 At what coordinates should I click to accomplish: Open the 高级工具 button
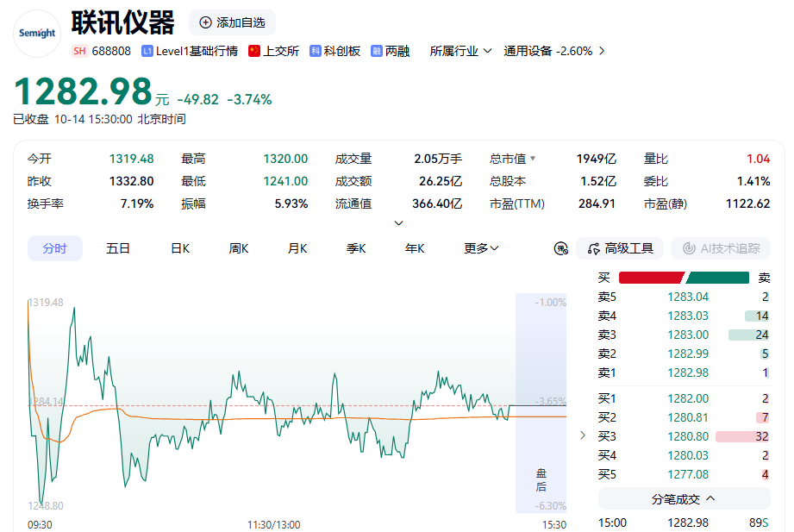point(620,248)
